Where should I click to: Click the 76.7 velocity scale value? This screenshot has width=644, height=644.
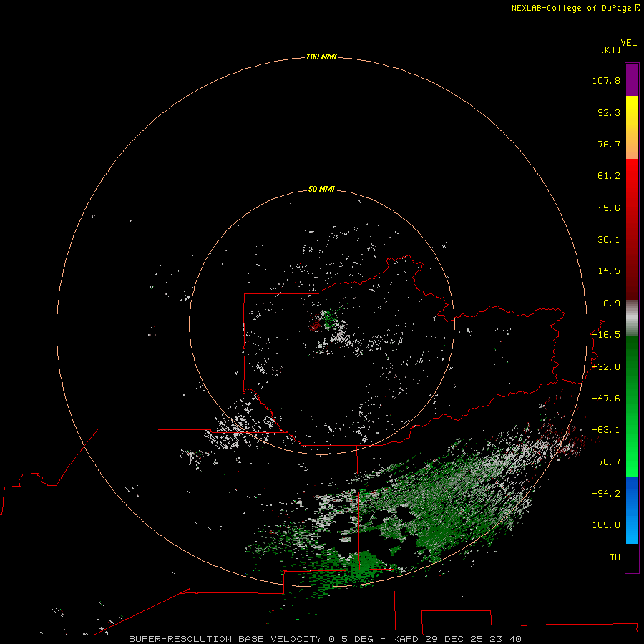609,144
